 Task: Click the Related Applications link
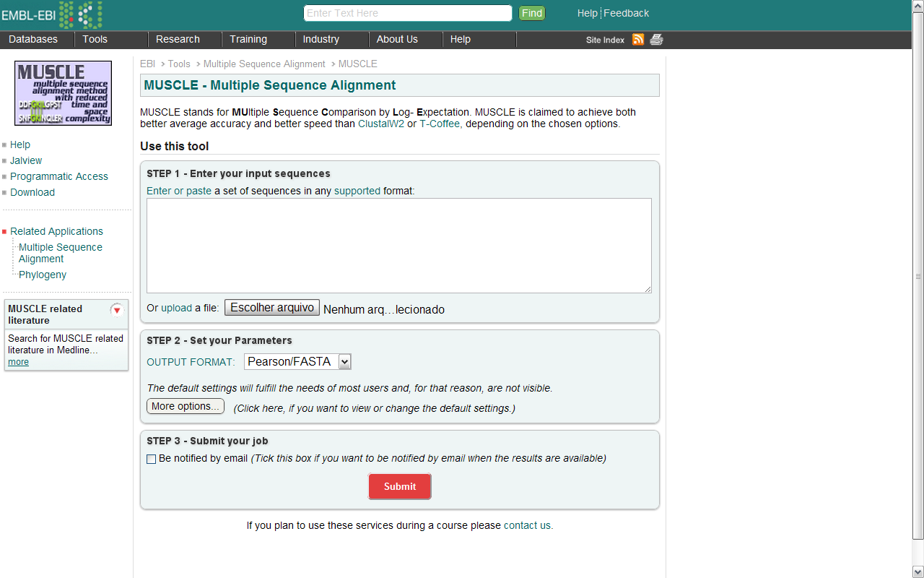pyautogui.click(x=56, y=231)
